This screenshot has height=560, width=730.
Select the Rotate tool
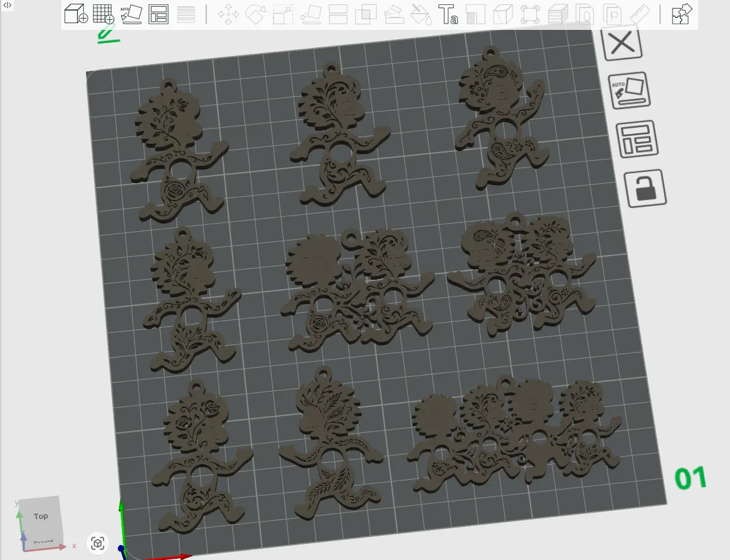click(255, 14)
